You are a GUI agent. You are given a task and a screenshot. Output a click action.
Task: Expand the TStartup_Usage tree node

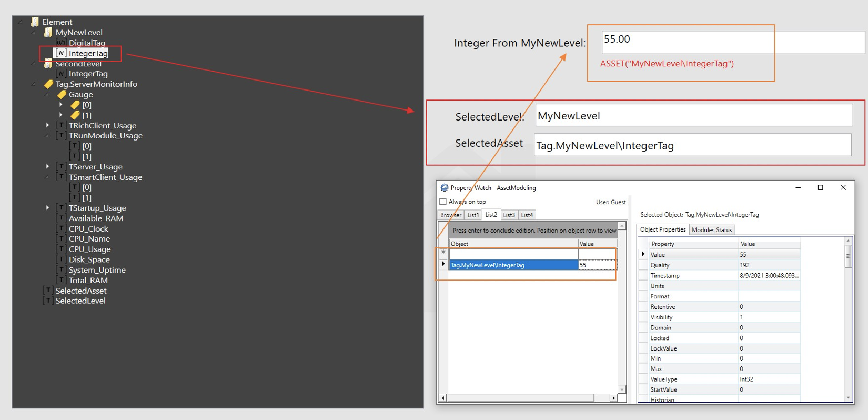point(47,208)
